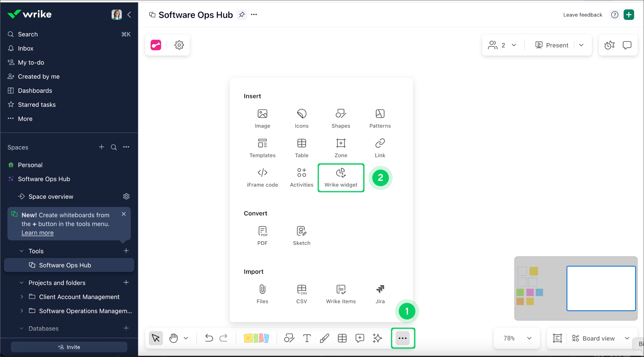Select the Shape tool in the bottom toolbar
Viewport: 644px width, 357px height.
(x=289, y=338)
